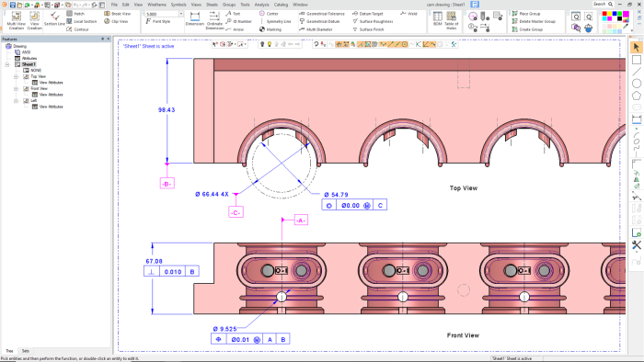This screenshot has height=362, width=644.
Task: Choose the Ordinate Dimension tool
Action: (x=214, y=20)
